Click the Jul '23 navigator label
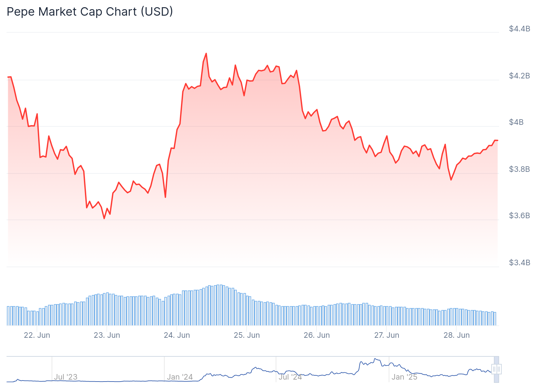The width and height of the screenshot is (537, 392). click(66, 377)
